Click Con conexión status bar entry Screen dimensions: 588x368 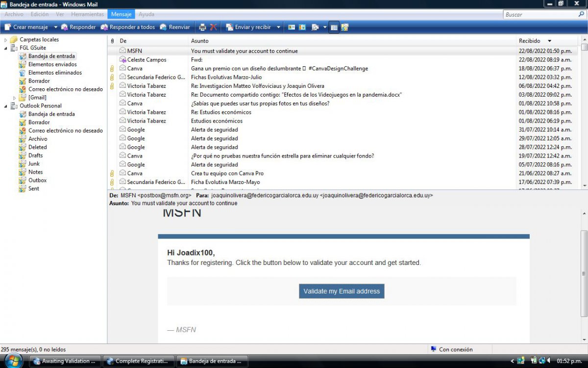[451, 349]
